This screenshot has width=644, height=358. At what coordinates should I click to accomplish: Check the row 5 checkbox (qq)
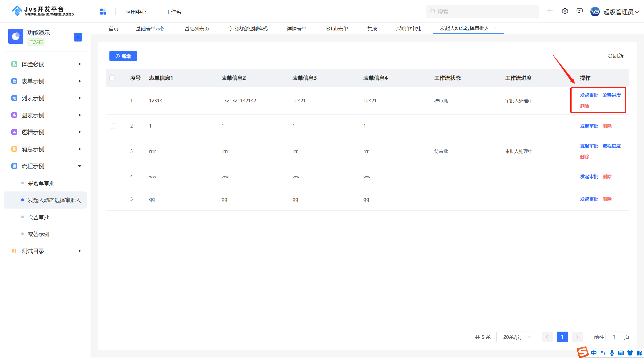[114, 199]
